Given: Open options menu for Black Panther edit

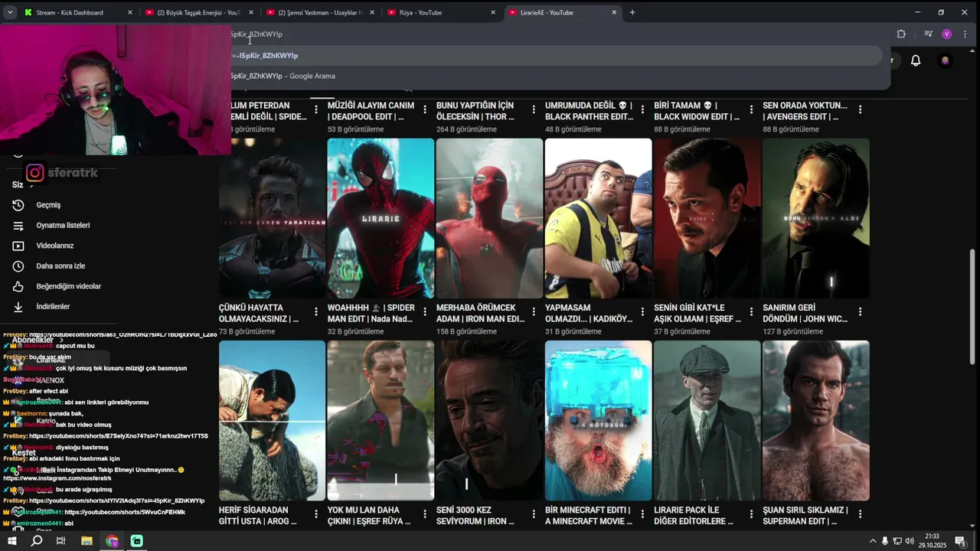Looking at the screenshot, I should [x=642, y=110].
